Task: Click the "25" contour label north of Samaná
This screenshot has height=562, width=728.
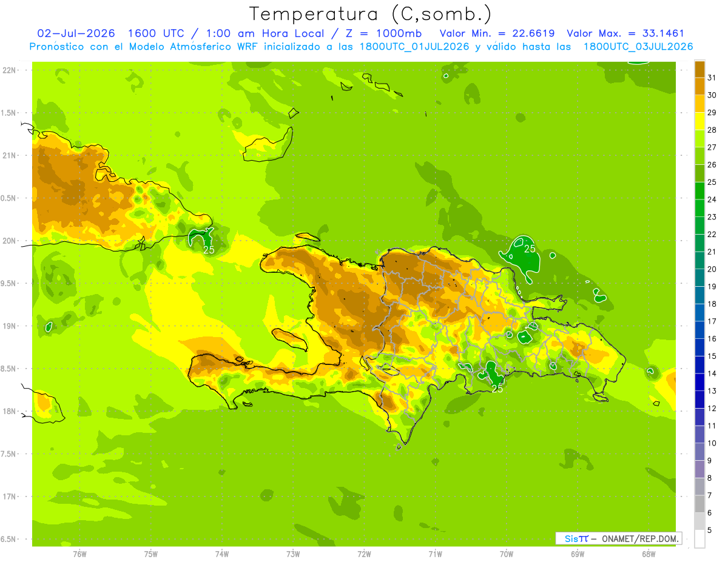Action: [530, 249]
